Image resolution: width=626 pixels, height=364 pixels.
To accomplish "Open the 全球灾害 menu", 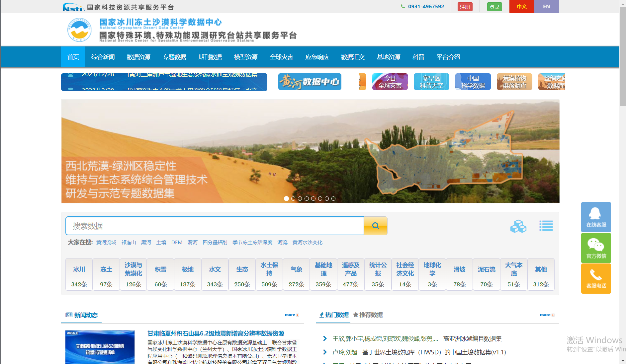I will [x=282, y=57].
